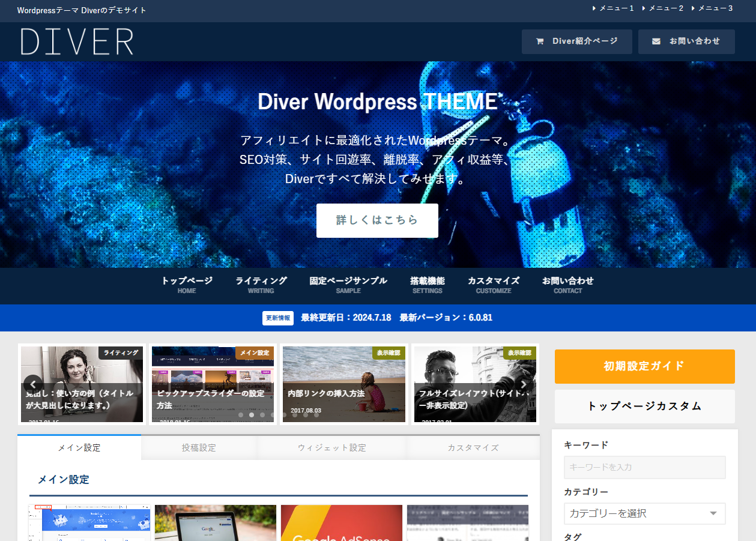
Task: Click 表示確認 label on beach slide
Action: [389, 353]
